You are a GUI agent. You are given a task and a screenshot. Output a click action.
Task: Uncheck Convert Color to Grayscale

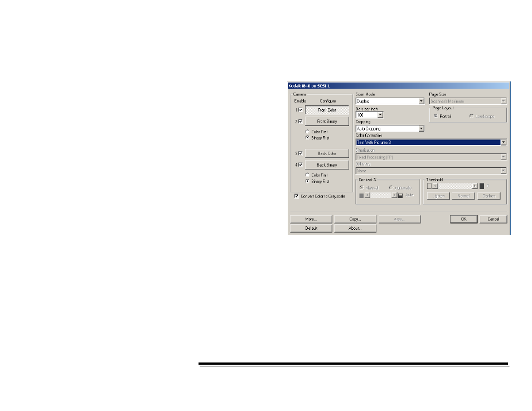pyautogui.click(x=297, y=196)
